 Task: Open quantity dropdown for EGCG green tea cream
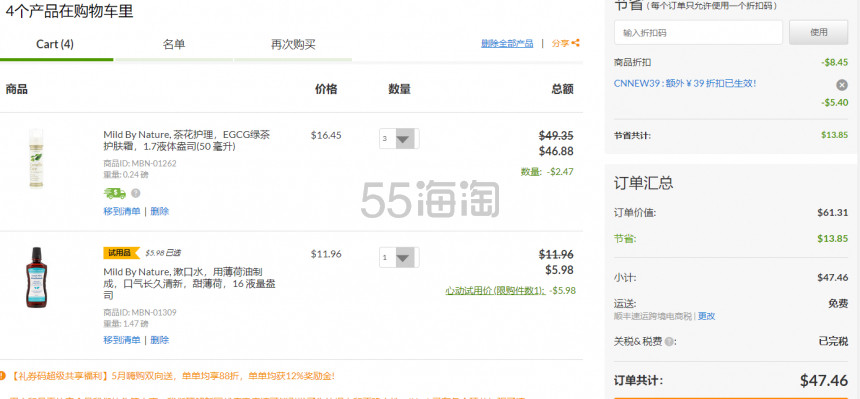click(399, 138)
